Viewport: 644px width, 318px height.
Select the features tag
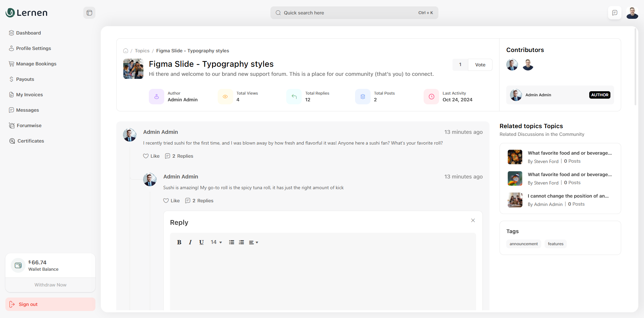coord(556,244)
